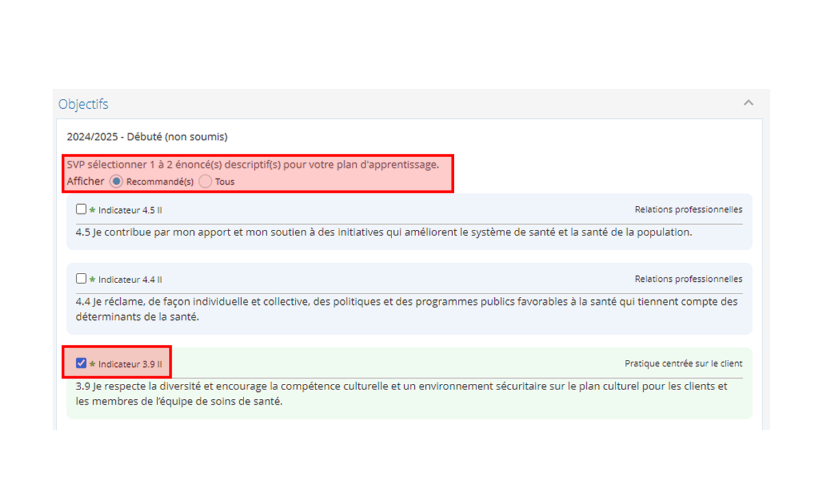Click the Objectifs panel heading

84,104
